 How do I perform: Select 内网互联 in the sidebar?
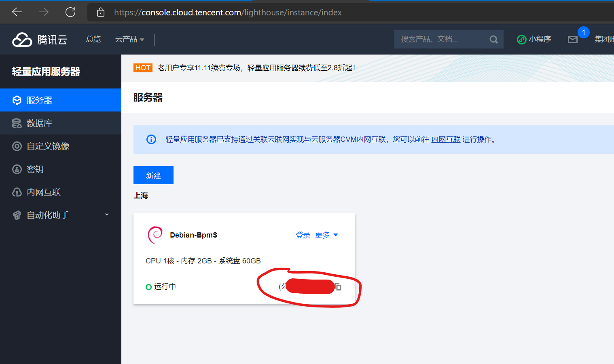pos(42,192)
